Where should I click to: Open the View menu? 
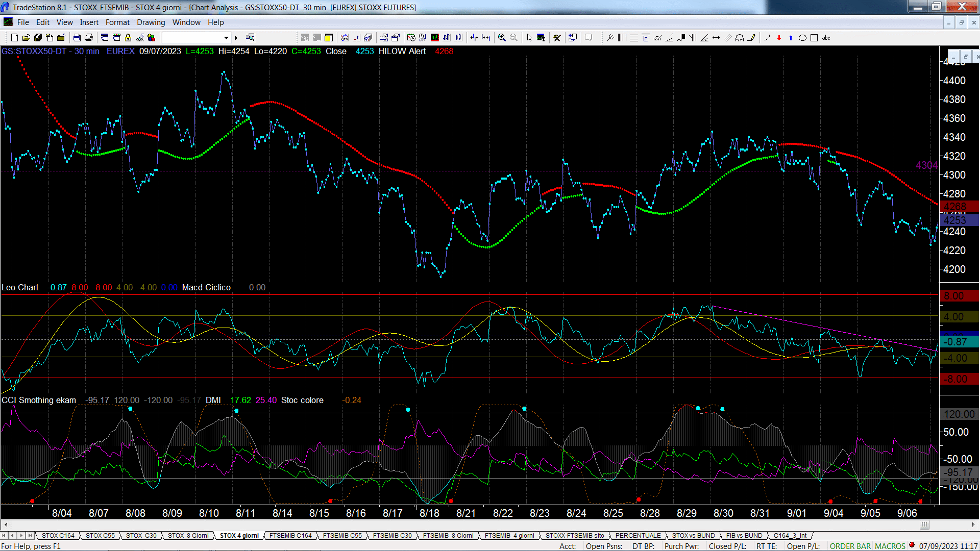coord(65,22)
